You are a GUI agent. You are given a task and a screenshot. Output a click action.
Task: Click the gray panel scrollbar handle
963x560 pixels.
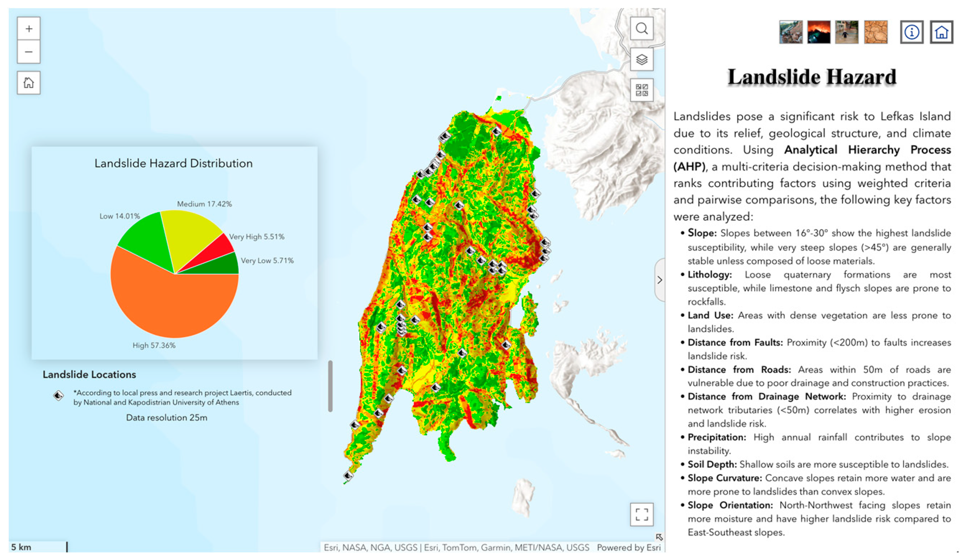pyautogui.click(x=330, y=386)
